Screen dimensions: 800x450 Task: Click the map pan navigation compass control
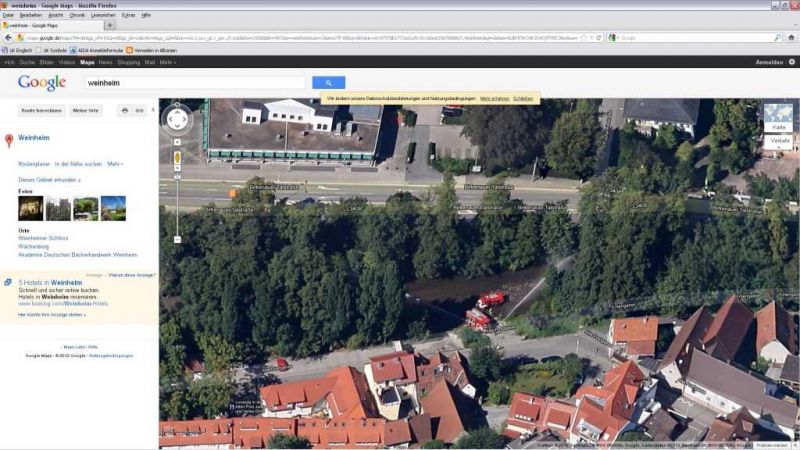click(177, 119)
